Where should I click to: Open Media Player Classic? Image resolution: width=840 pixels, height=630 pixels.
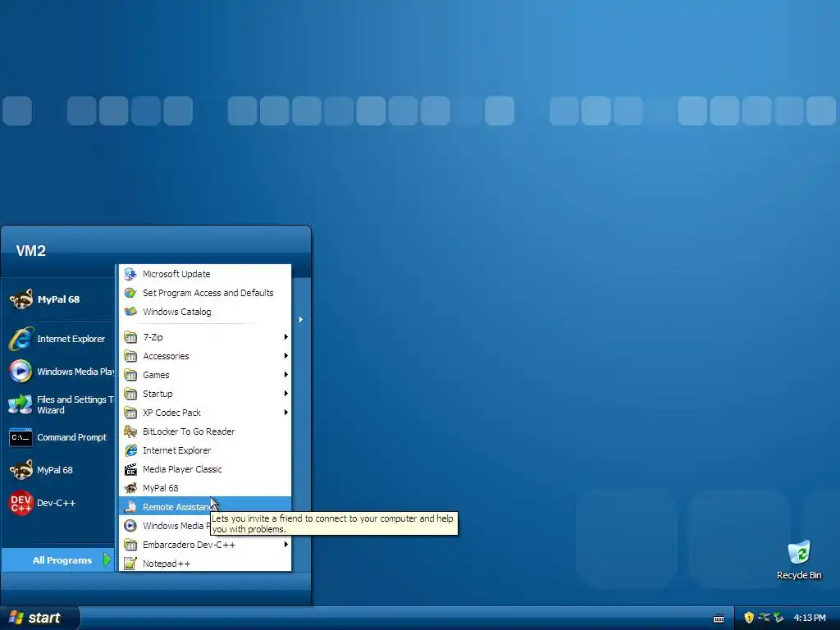pos(205,468)
